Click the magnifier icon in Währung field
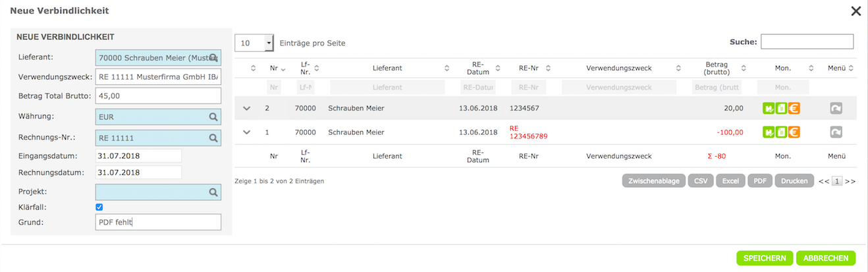The height and width of the screenshot is (272, 868). tap(213, 117)
